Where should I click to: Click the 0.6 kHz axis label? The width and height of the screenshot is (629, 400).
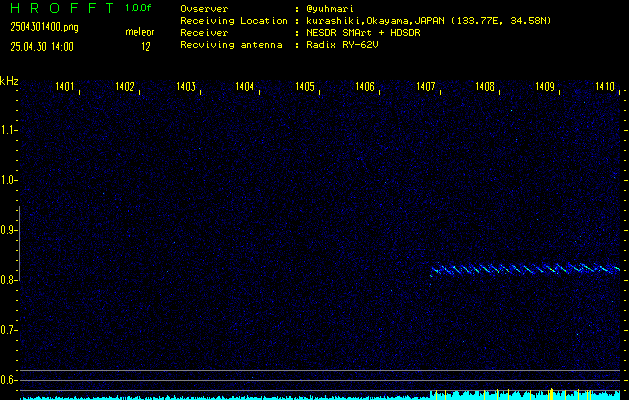(x=8, y=380)
